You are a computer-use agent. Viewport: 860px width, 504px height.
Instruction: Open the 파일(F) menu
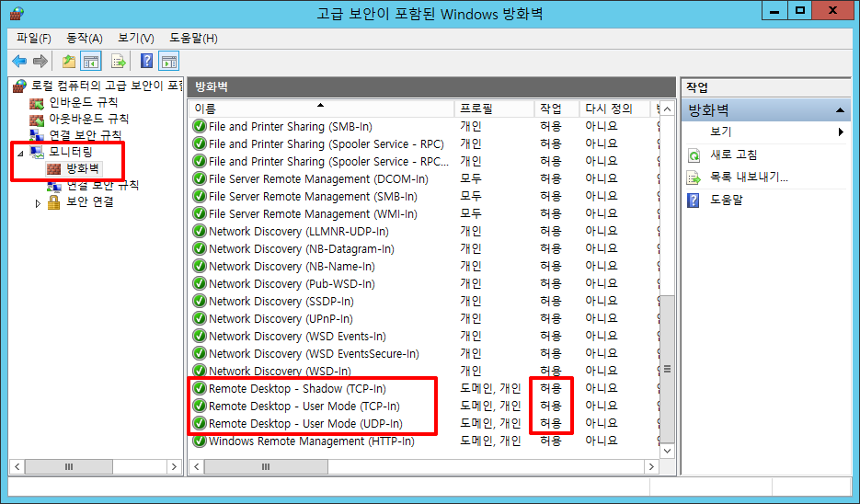point(34,39)
